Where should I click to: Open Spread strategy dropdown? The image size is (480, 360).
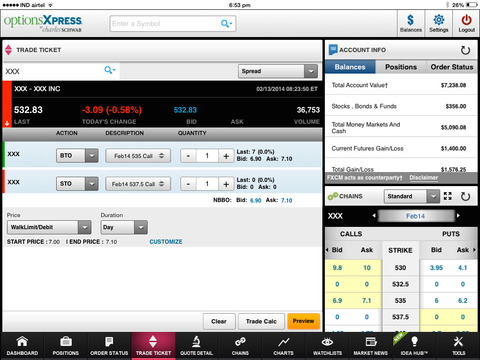[278, 71]
